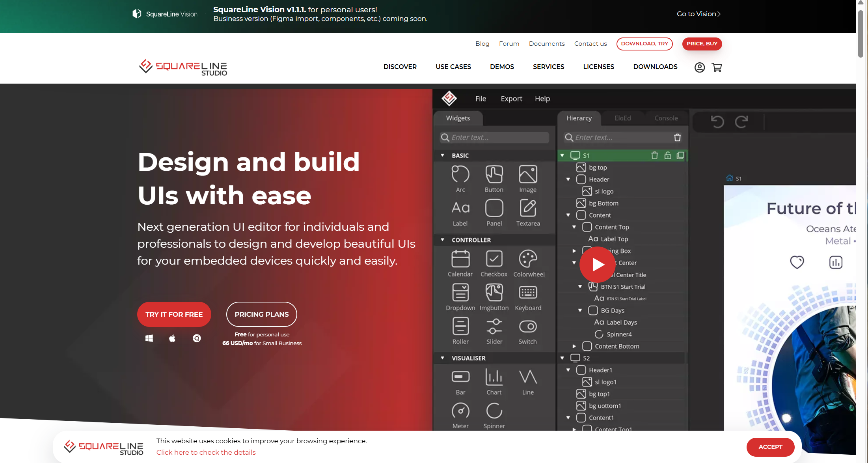Toggle the lock icon on S1 row
This screenshot has width=868, height=463.
667,155
